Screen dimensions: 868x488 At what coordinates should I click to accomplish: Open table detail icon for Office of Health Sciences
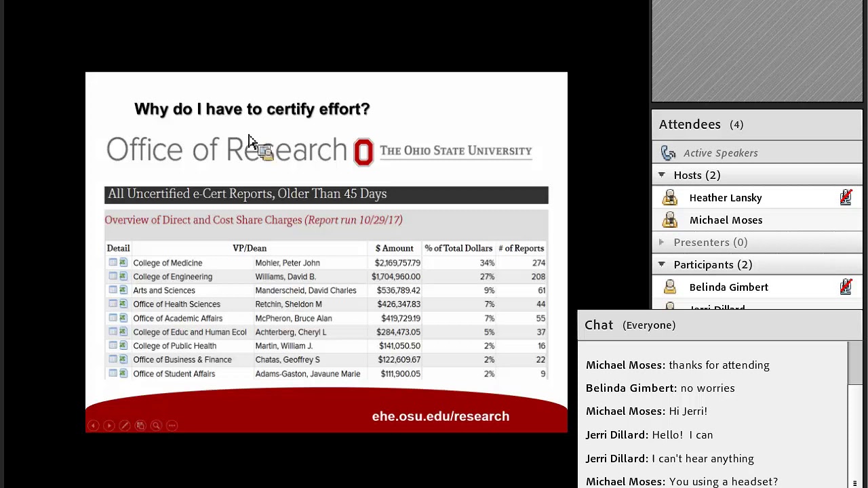click(x=113, y=304)
